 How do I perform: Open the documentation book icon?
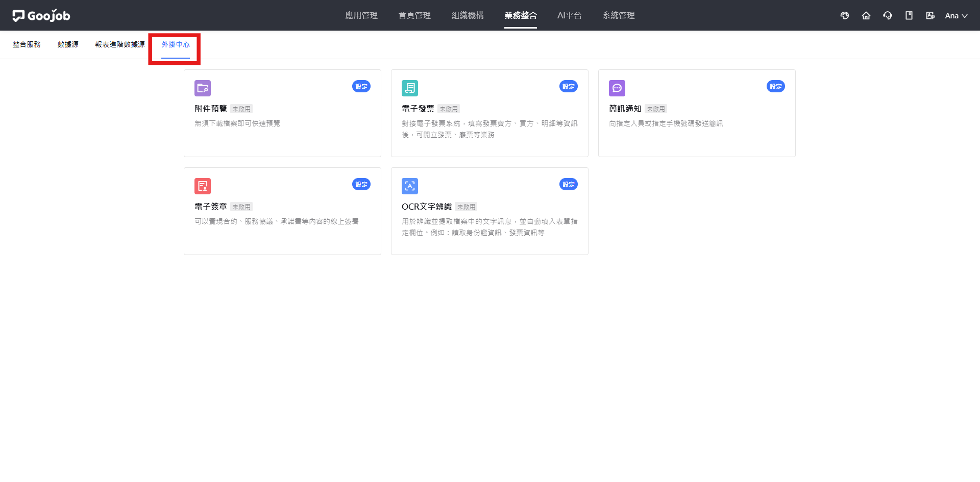909,15
